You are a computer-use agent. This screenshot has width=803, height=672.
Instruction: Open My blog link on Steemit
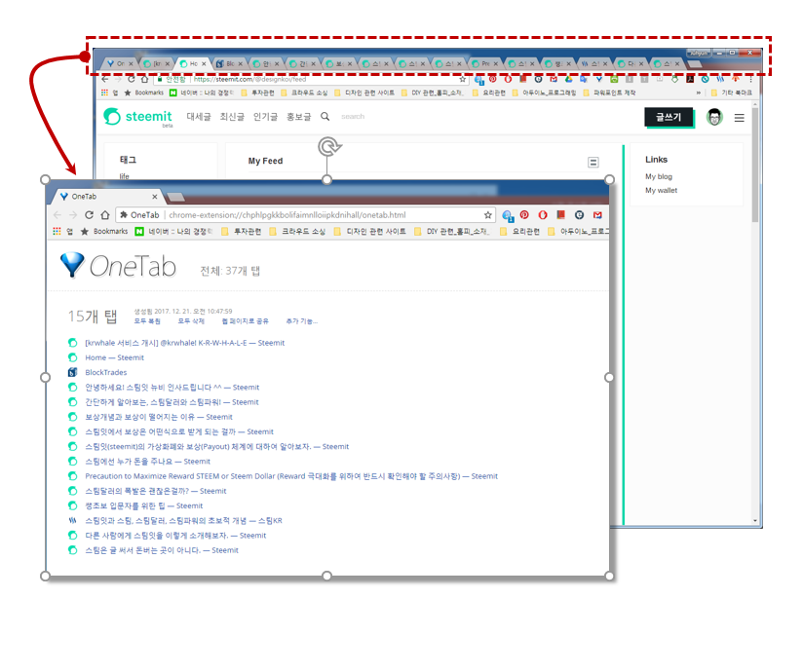click(x=659, y=176)
